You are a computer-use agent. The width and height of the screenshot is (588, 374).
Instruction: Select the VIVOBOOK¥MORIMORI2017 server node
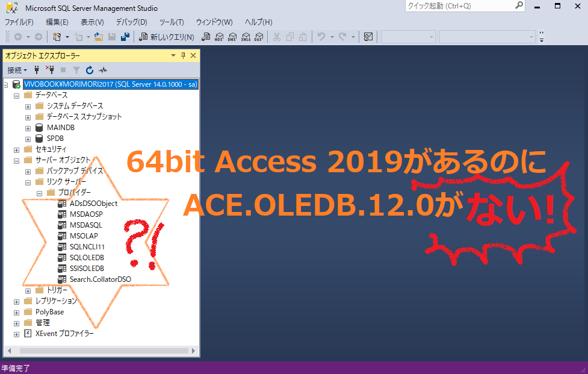[110, 84]
